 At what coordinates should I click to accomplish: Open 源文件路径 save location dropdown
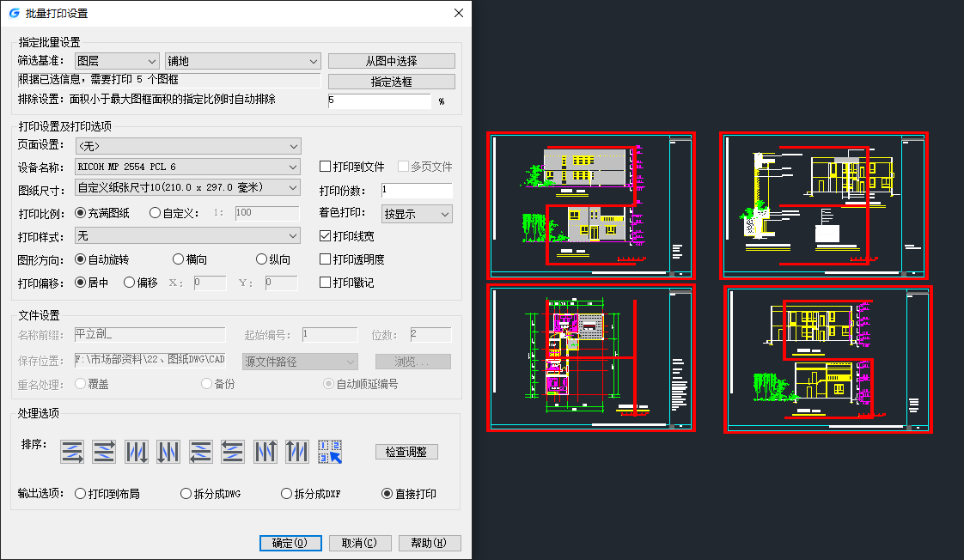pos(300,362)
